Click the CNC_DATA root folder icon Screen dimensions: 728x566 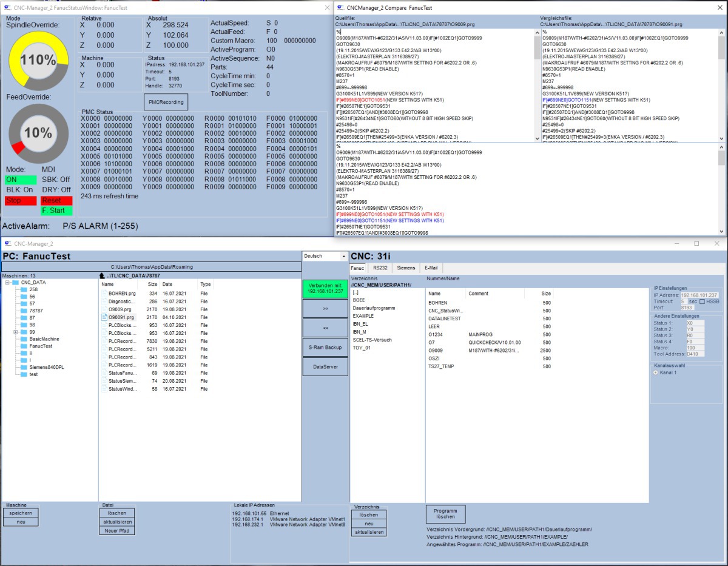point(16,283)
